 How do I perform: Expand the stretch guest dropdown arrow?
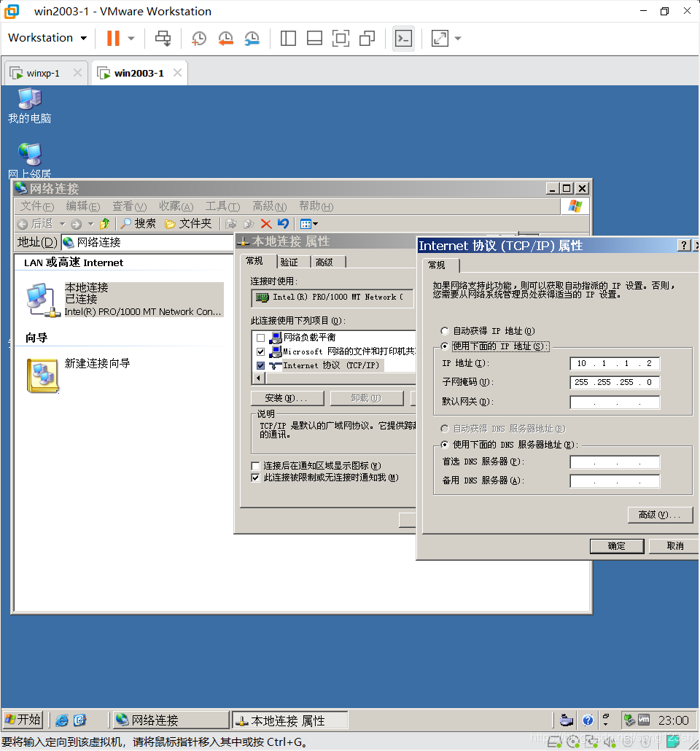tap(458, 39)
